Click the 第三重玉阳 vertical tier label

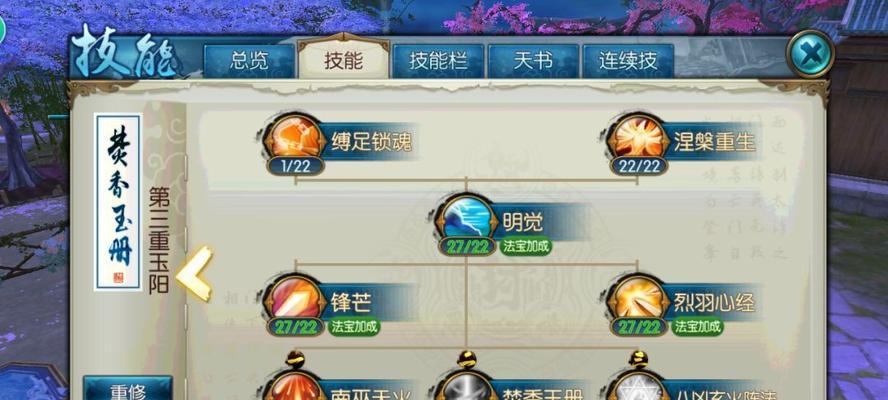pos(159,241)
